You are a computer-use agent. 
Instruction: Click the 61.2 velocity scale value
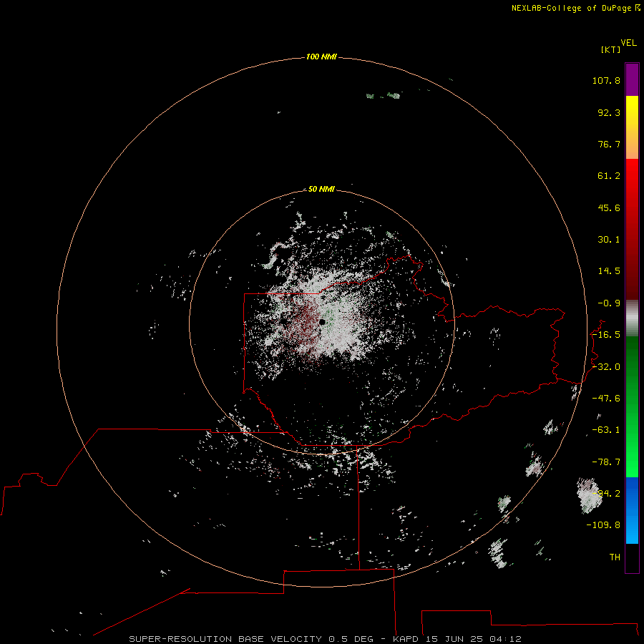click(x=609, y=176)
